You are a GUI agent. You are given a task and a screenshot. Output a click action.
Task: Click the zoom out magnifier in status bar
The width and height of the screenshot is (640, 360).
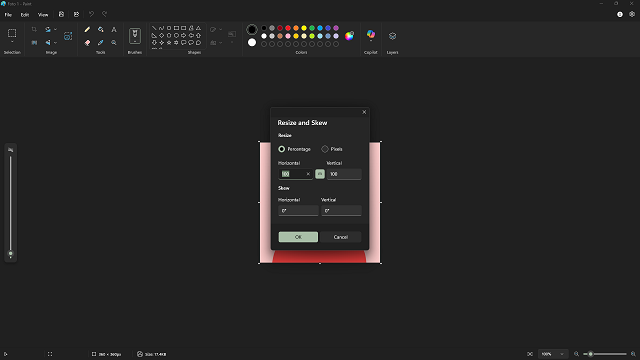point(576,354)
